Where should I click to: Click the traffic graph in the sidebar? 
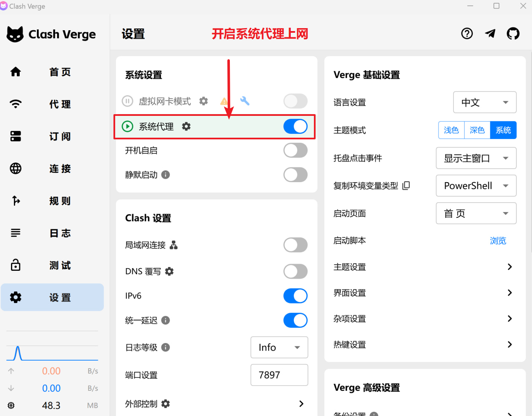click(52, 353)
